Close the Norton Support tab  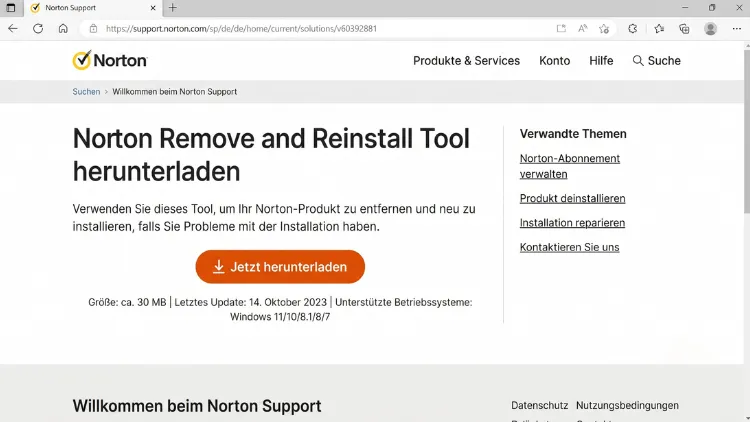click(153, 8)
